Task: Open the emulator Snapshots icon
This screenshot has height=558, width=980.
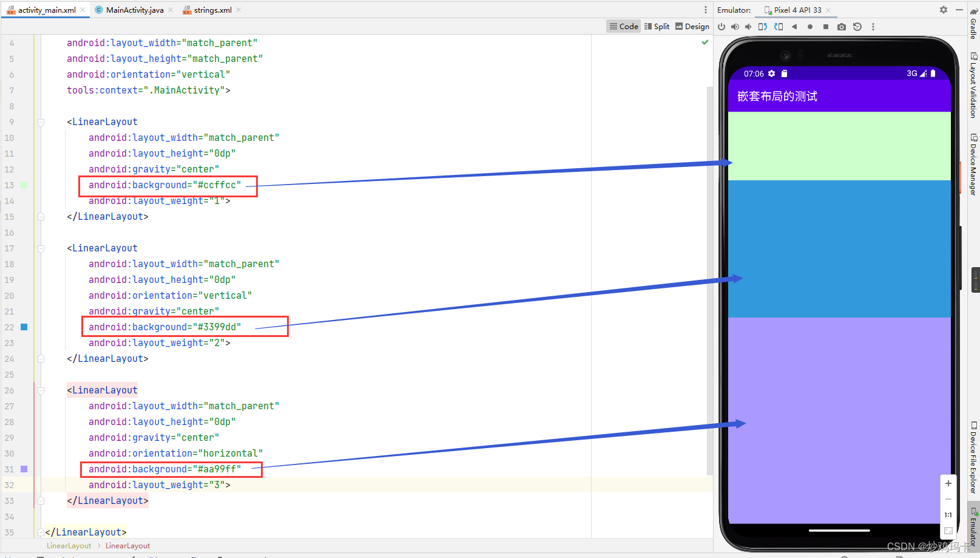Action: point(857,27)
